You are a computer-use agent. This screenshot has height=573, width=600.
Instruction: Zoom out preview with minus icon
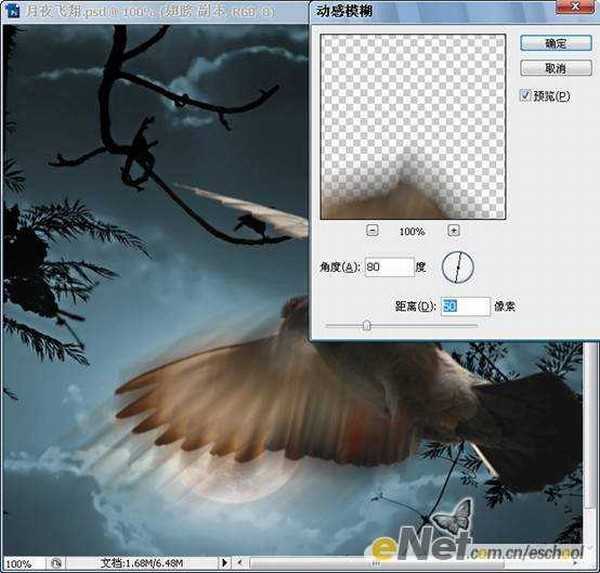point(372,230)
